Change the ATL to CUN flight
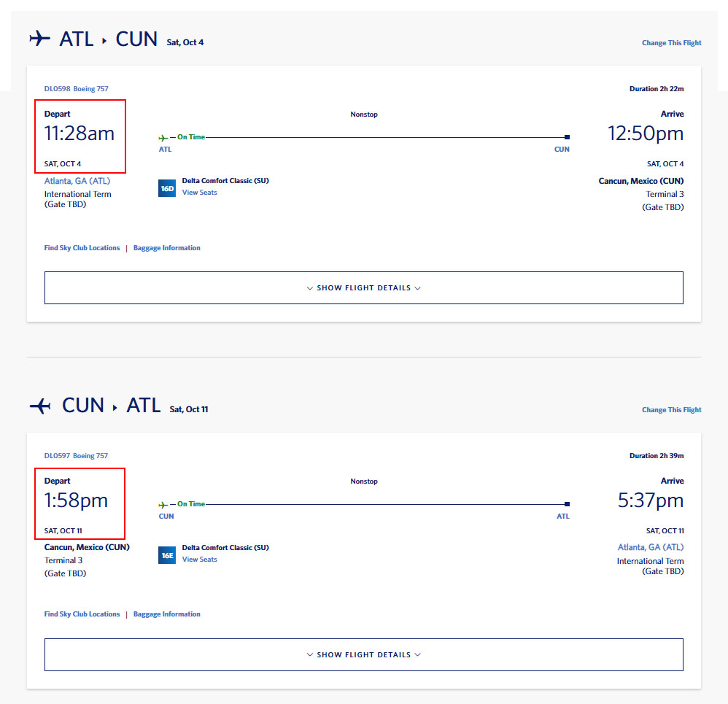This screenshot has width=728, height=704. point(671,43)
